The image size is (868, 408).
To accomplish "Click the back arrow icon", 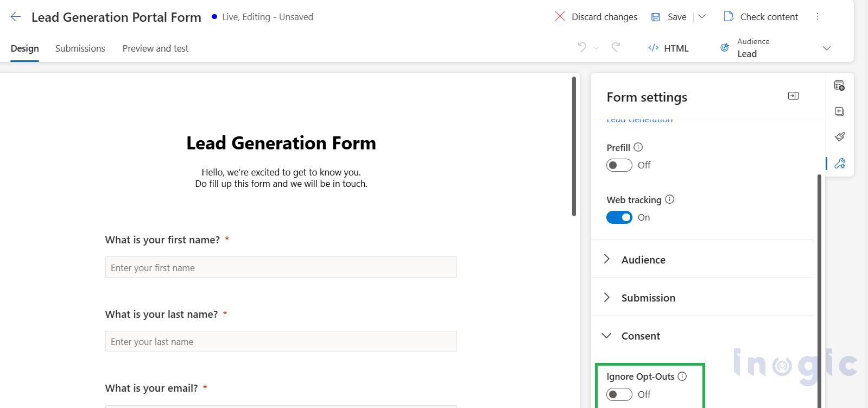I will click(16, 17).
